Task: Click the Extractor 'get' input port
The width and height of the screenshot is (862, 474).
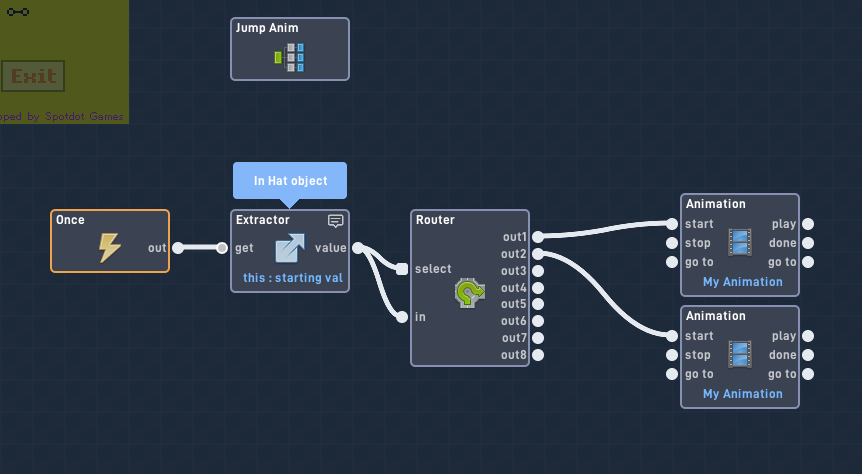Action: coord(222,248)
